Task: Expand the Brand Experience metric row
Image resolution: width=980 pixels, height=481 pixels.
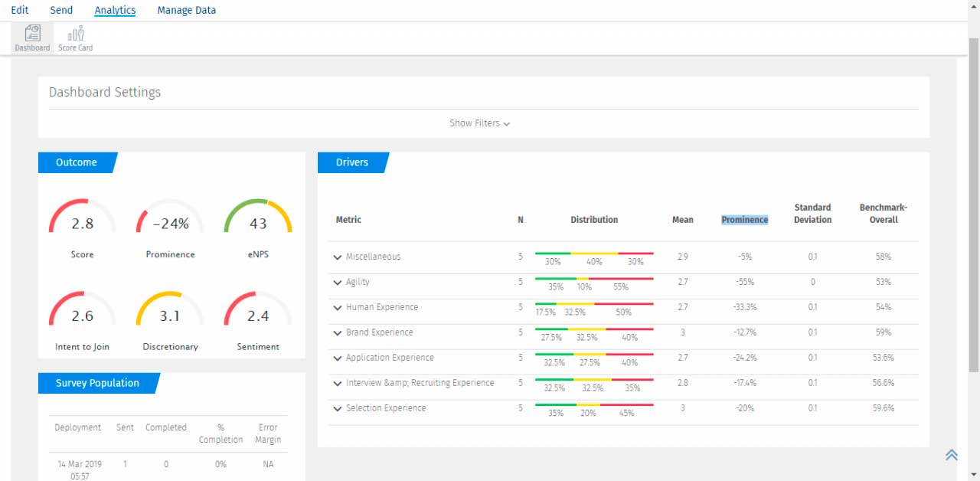Action: 338,333
